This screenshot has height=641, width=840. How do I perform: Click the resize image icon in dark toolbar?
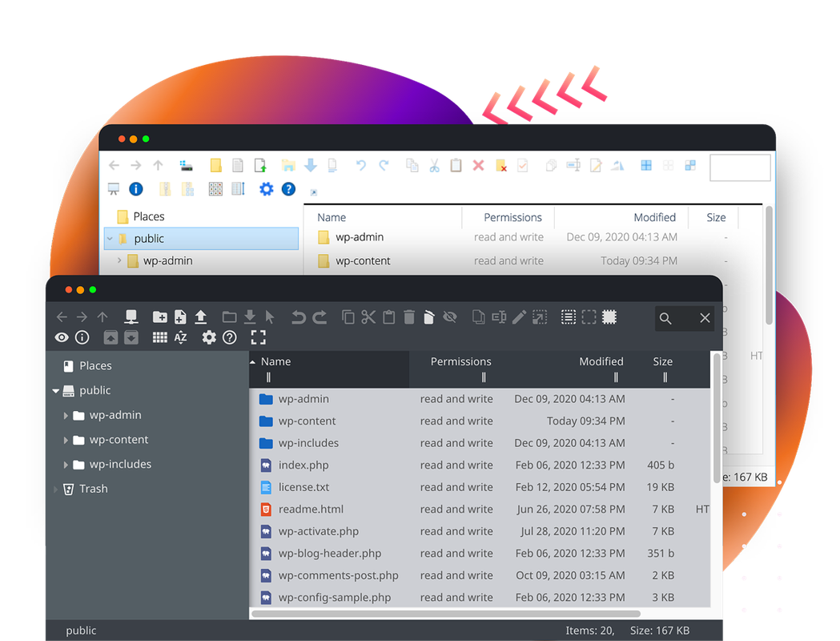pos(540,317)
